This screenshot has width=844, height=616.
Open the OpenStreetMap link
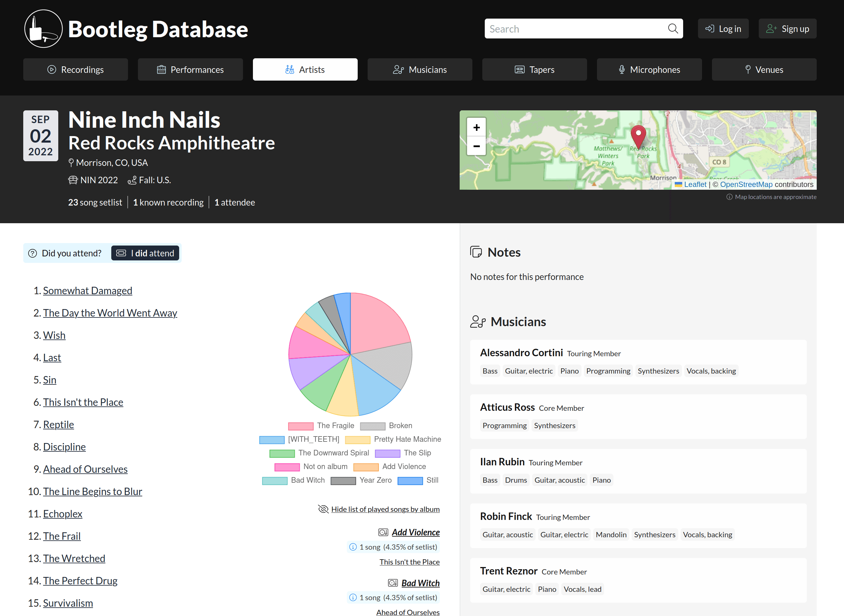746,184
